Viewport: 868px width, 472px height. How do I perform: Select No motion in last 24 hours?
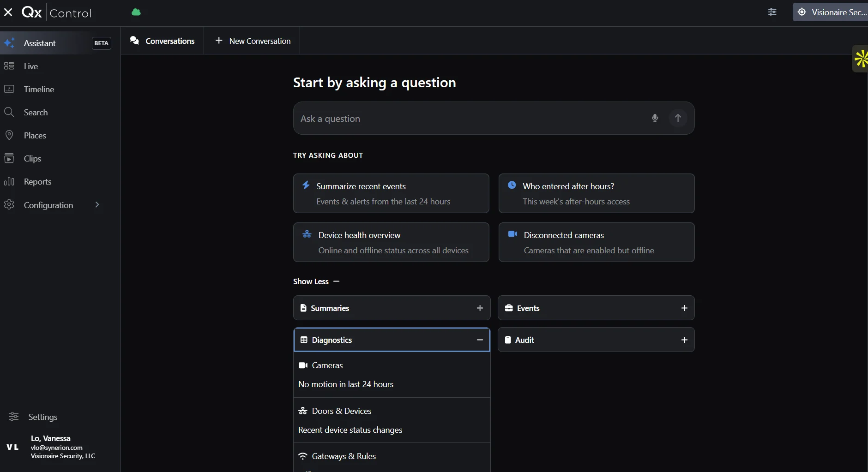point(346,384)
